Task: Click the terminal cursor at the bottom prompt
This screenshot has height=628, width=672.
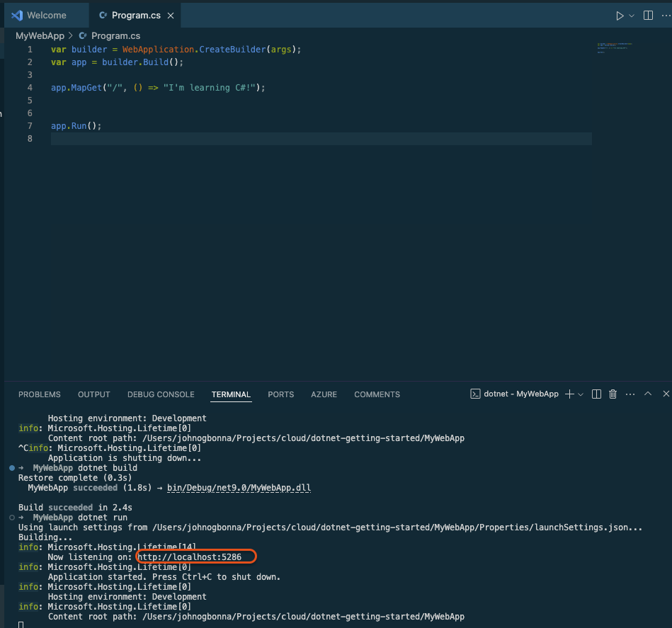Action: coord(21,624)
